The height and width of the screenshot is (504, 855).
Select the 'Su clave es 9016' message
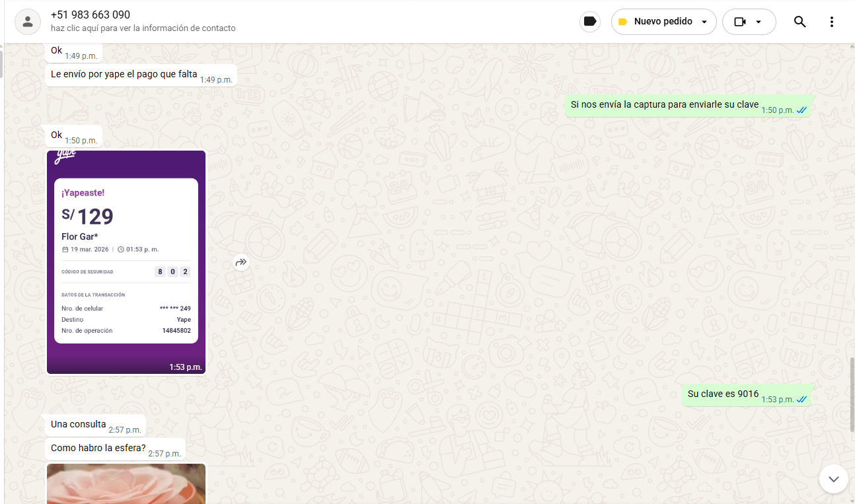[x=723, y=394]
